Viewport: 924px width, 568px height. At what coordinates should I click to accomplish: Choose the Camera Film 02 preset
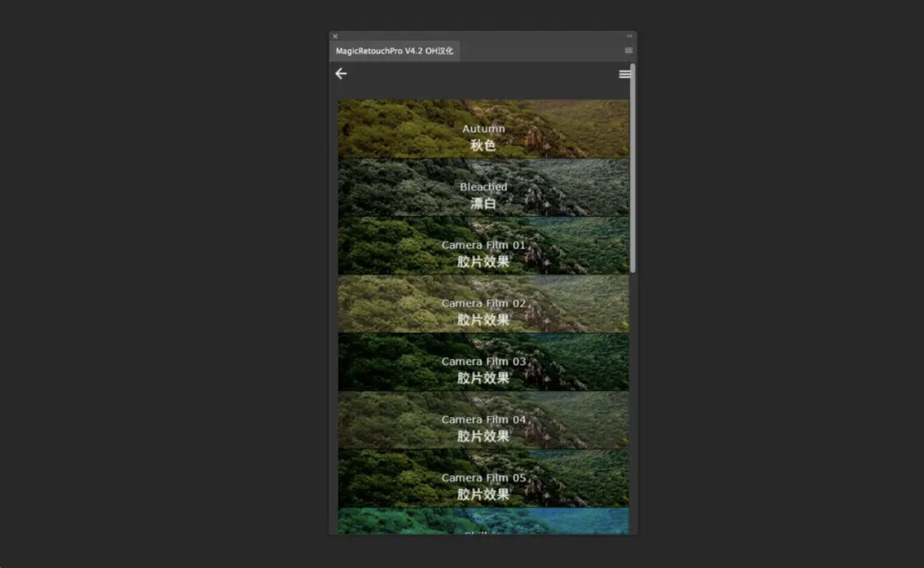pos(484,303)
